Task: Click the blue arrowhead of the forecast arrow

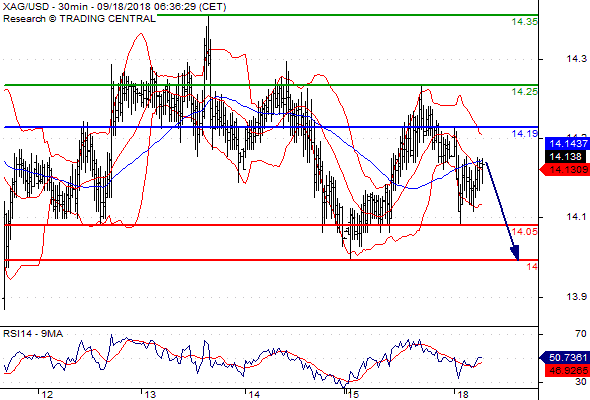Action: click(x=515, y=252)
